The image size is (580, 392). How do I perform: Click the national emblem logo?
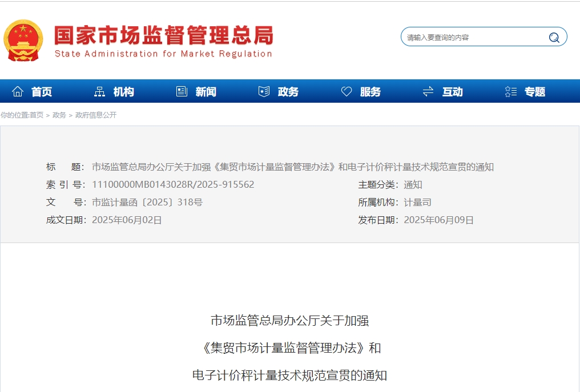click(x=23, y=41)
